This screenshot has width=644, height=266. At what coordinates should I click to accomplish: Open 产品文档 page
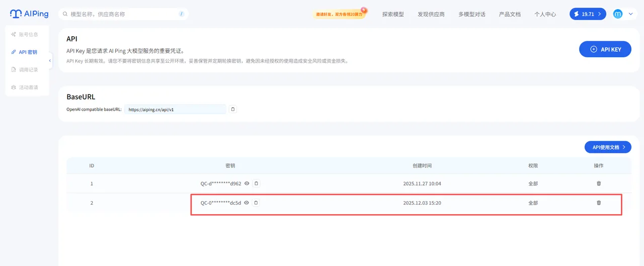coord(510,14)
